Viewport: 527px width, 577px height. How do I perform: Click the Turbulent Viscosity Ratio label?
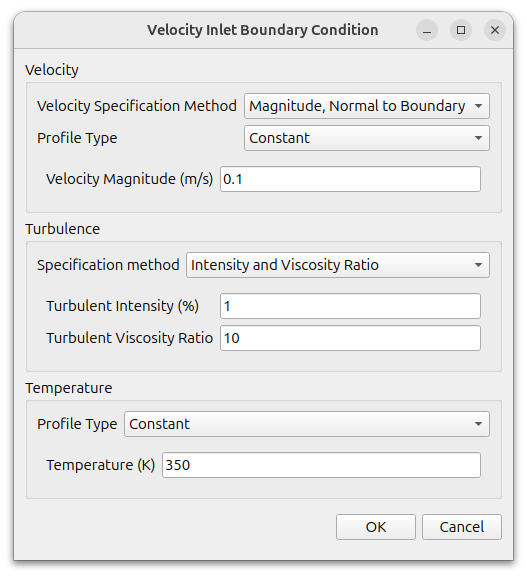tap(130, 338)
